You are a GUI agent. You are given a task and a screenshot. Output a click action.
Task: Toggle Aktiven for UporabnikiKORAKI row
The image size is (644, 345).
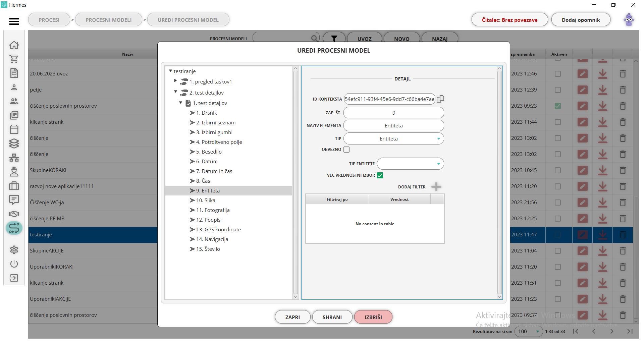(x=558, y=267)
